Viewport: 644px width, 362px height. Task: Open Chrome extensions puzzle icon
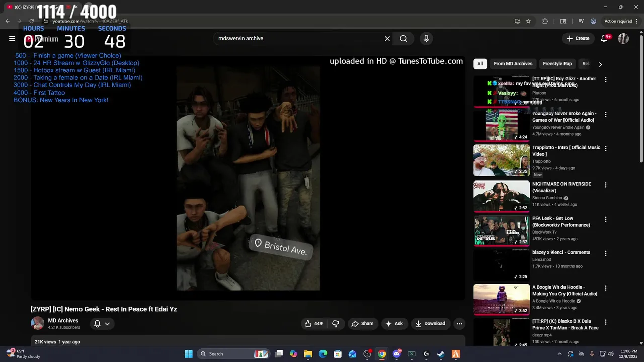point(545,21)
